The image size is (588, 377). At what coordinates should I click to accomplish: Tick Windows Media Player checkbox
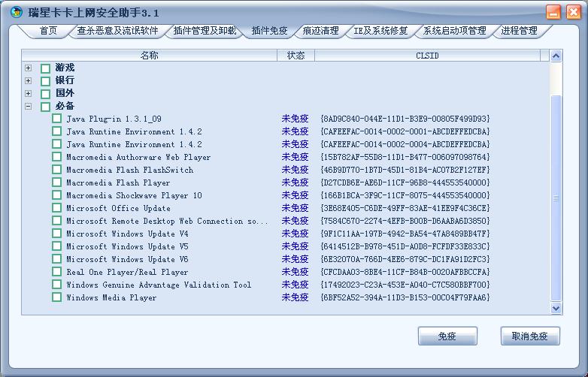[56, 297]
